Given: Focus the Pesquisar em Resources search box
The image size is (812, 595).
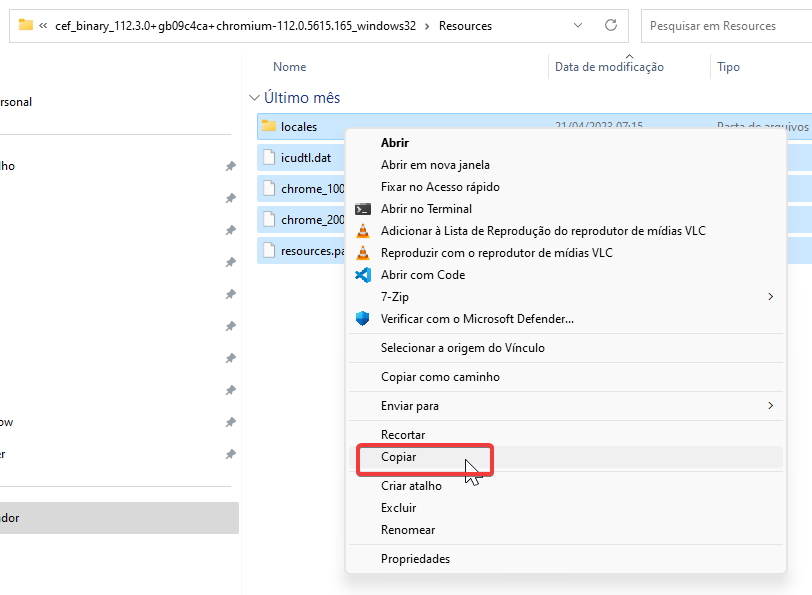Looking at the screenshot, I should coord(725,25).
